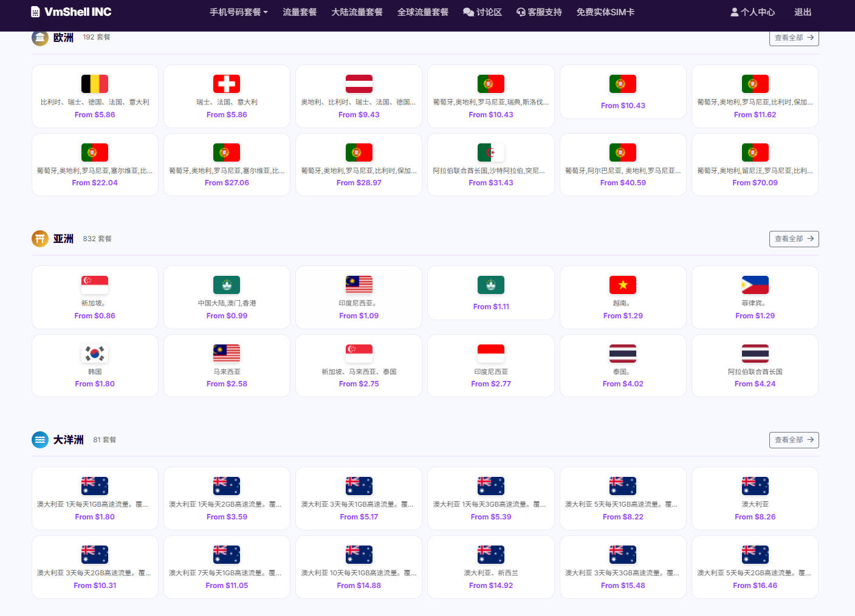The height and width of the screenshot is (616, 855).
Task: Click the 客服支持 headset icon
Action: [520, 12]
